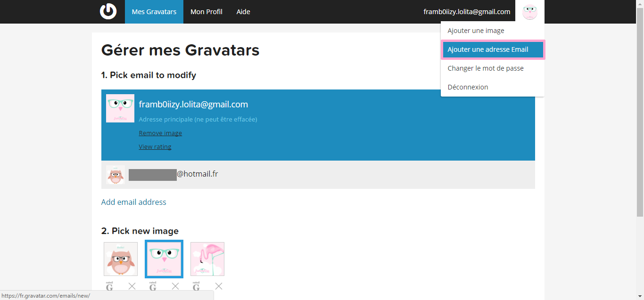Click the primary email glasses avatar thumbnail
The width and height of the screenshot is (644, 300).
point(120,108)
